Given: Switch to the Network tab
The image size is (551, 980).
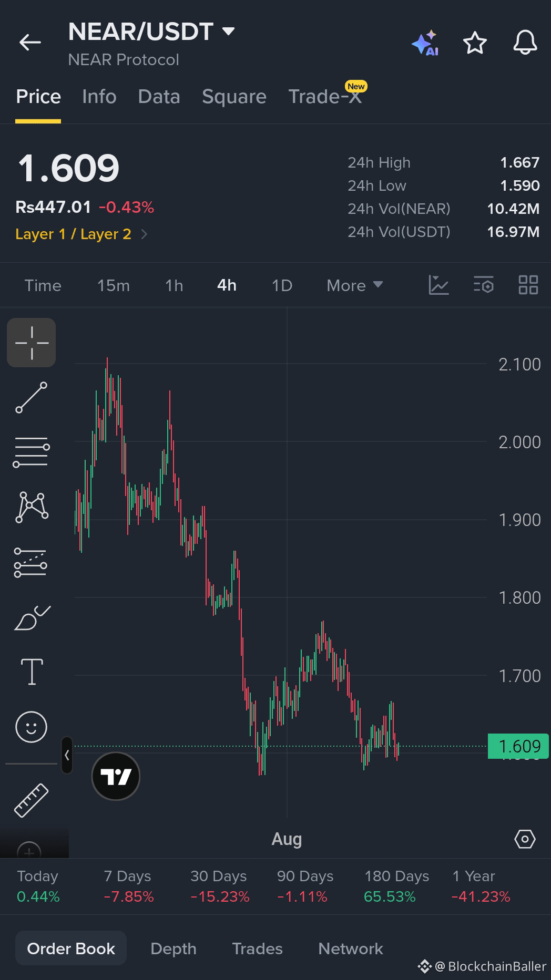Looking at the screenshot, I should pos(351,948).
